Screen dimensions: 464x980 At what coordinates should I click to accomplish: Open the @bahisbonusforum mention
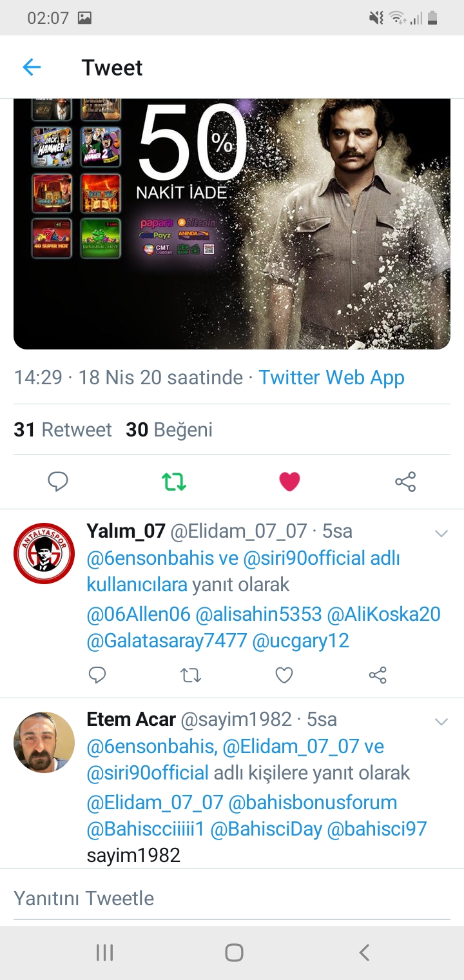(x=313, y=803)
